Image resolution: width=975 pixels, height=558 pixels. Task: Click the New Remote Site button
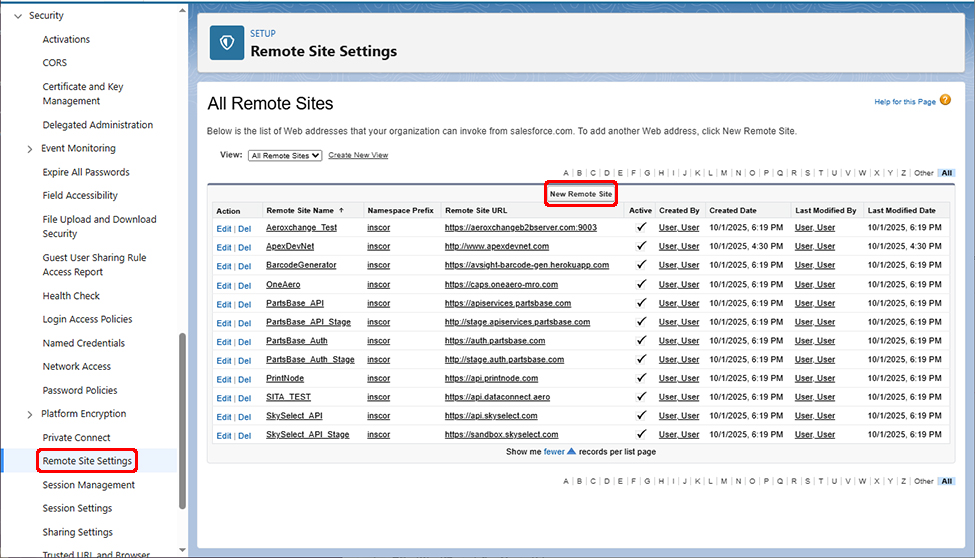(581, 194)
